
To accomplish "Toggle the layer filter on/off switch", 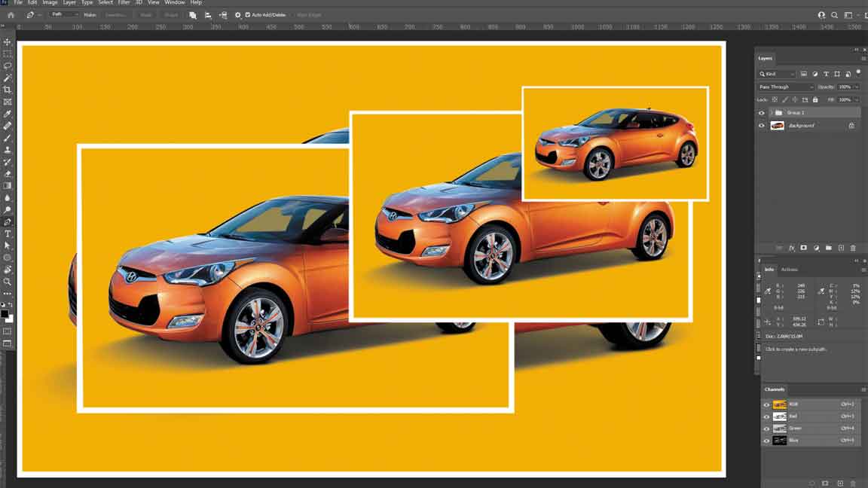I will [859, 72].
